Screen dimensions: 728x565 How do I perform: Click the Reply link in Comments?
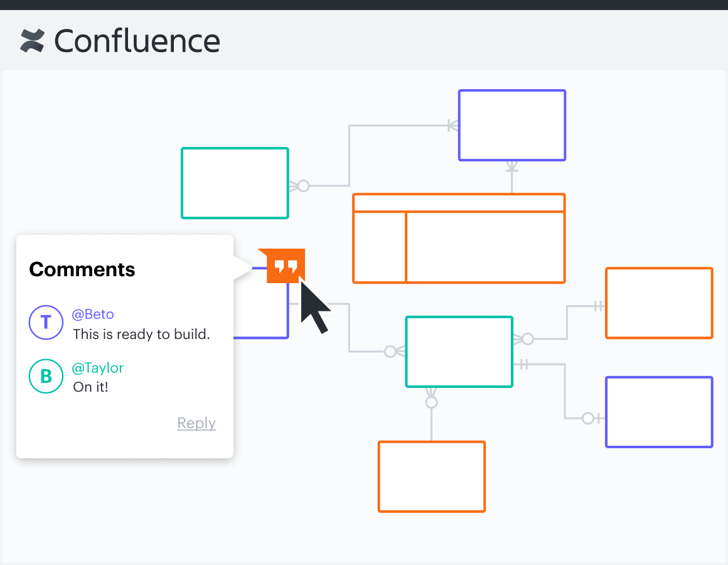pos(196,423)
